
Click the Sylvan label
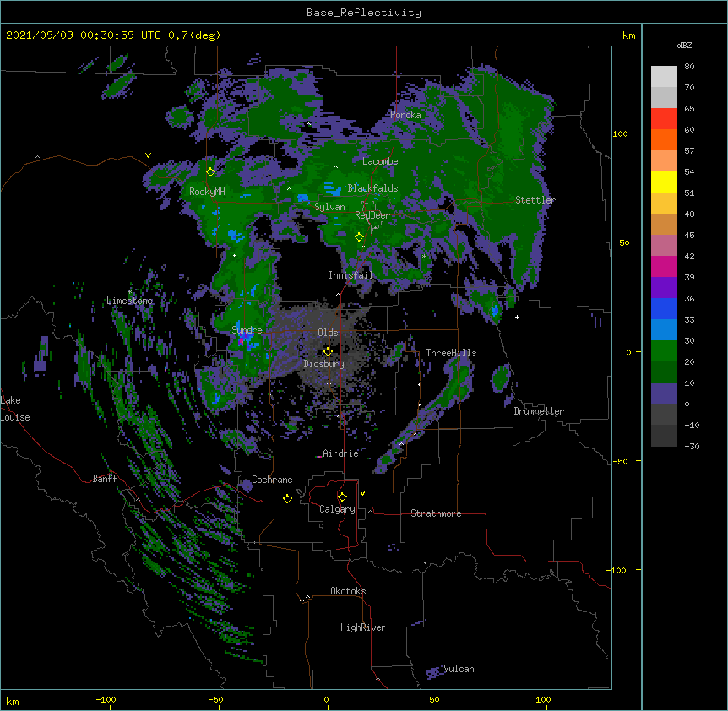click(329, 207)
